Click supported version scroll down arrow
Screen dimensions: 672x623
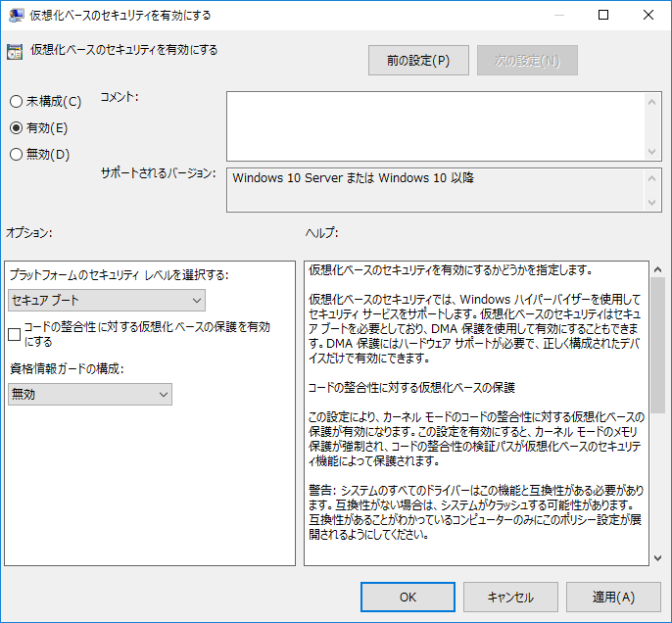pos(651,202)
